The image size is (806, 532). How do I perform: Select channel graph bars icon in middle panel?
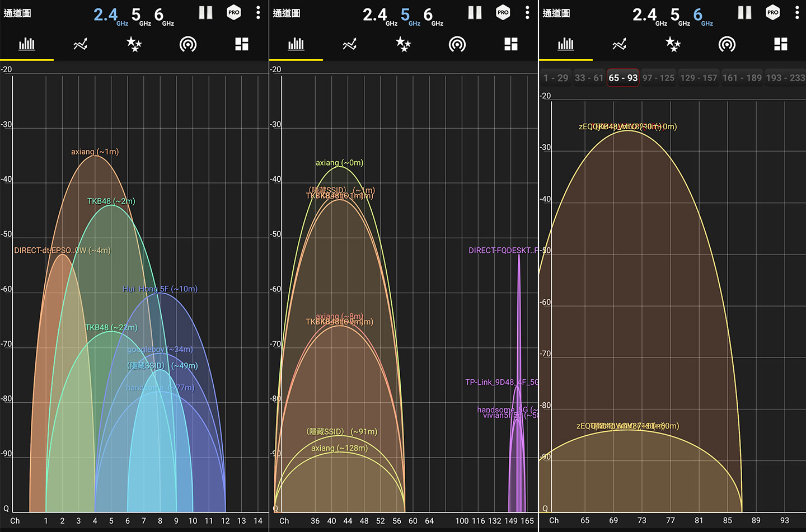pyautogui.click(x=296, y=44)
